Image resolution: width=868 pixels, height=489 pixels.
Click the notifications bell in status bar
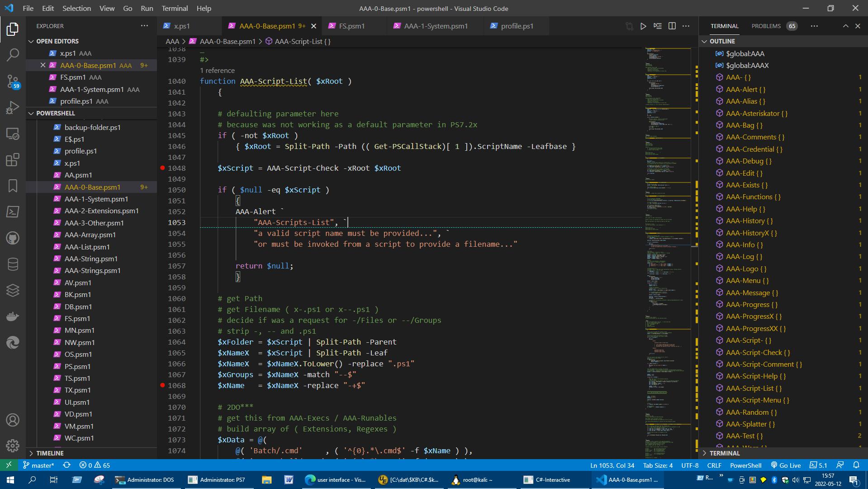coord(856,465)
